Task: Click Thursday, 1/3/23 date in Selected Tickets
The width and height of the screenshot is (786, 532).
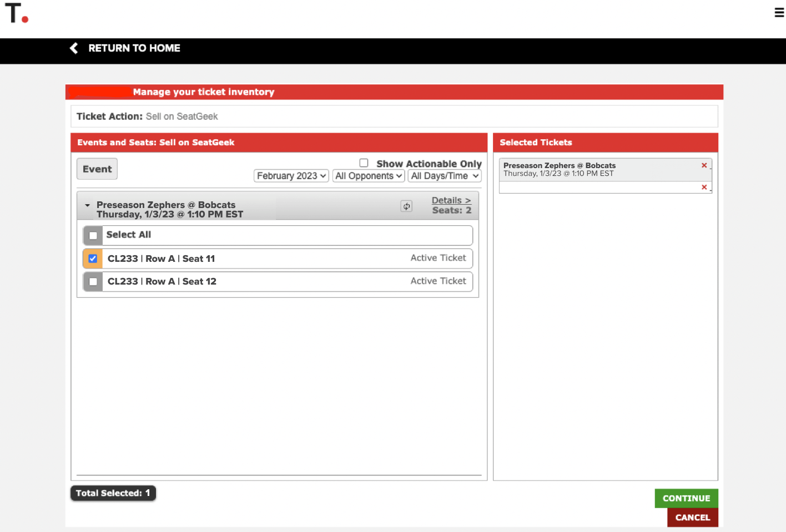Action: [x=558, y=174]
